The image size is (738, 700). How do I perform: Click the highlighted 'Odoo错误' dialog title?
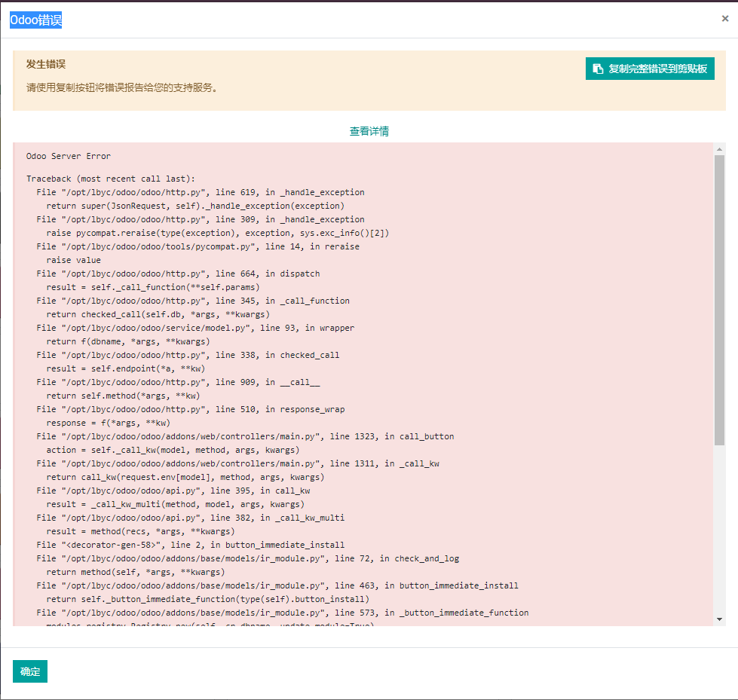pyautogui.click(x=35, y=20)
